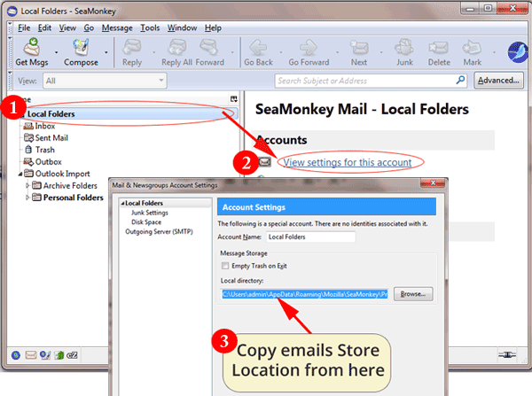Open Mail & Newsgroups from status bar icon

point(30,355)
